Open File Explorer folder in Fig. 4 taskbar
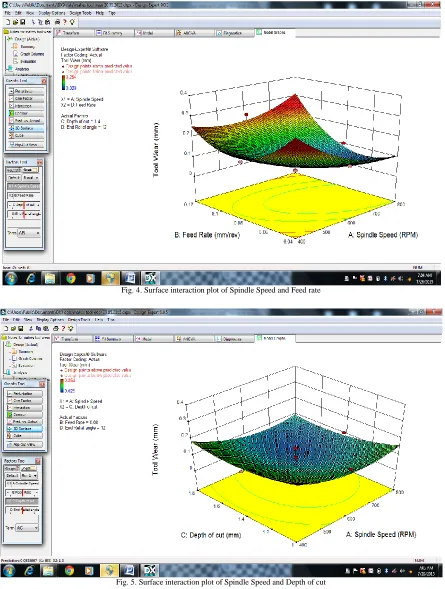 (x=50, y=278)
